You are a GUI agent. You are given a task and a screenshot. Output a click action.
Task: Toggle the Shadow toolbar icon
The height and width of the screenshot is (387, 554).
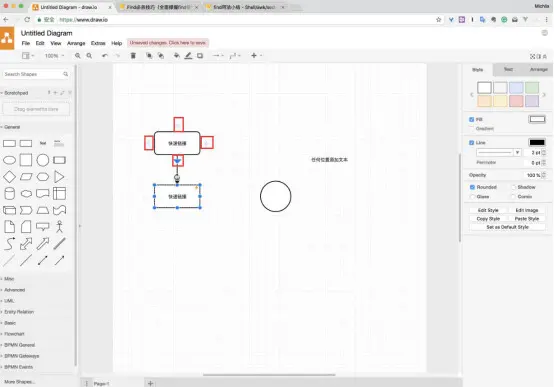coord(200,55)
